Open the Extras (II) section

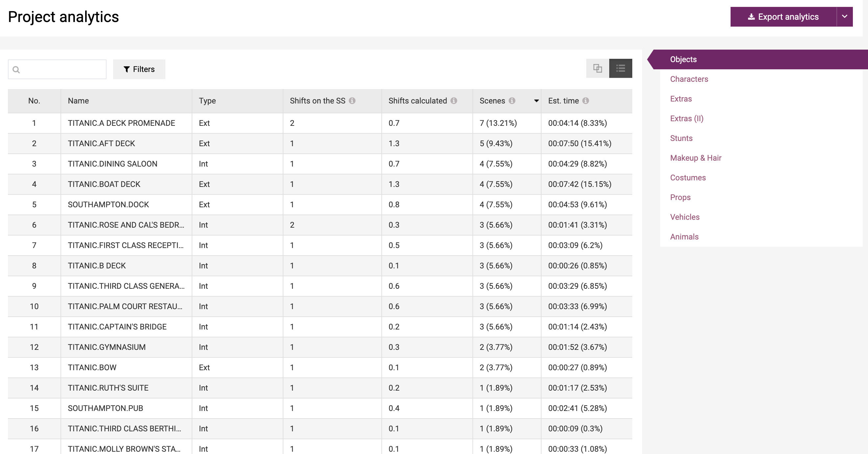pos(687,119)
